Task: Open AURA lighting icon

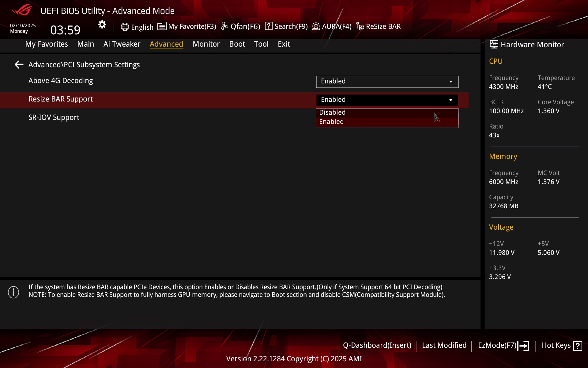Action: [316, 26]
